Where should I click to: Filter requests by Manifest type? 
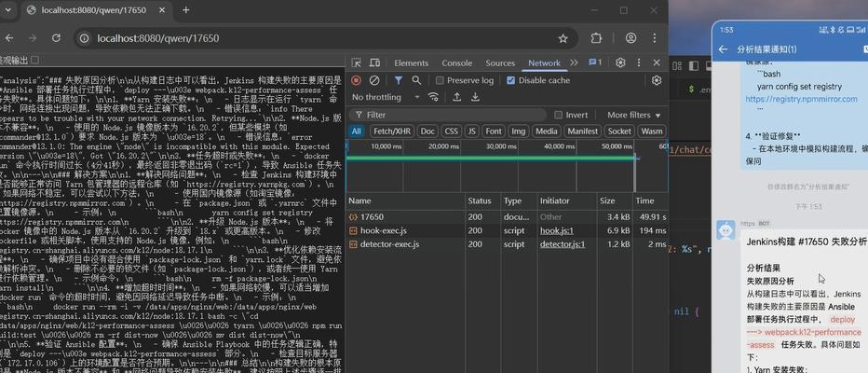point(582,131)
